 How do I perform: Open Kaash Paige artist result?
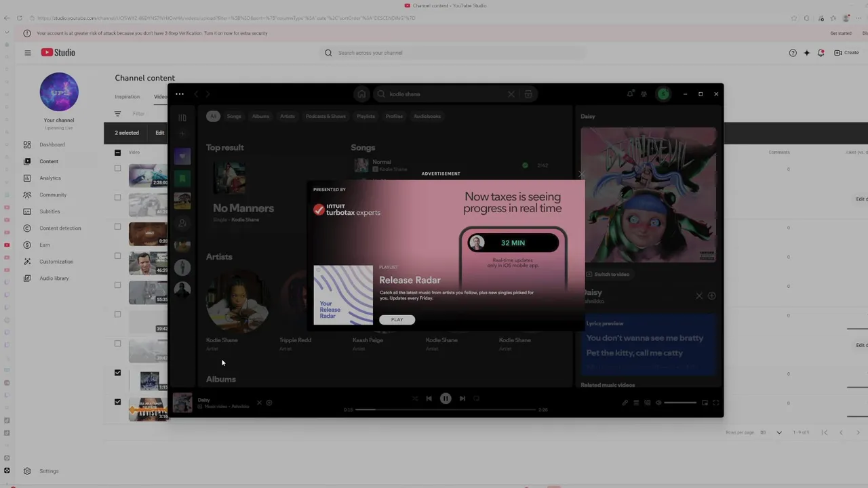tap(368, 340)
